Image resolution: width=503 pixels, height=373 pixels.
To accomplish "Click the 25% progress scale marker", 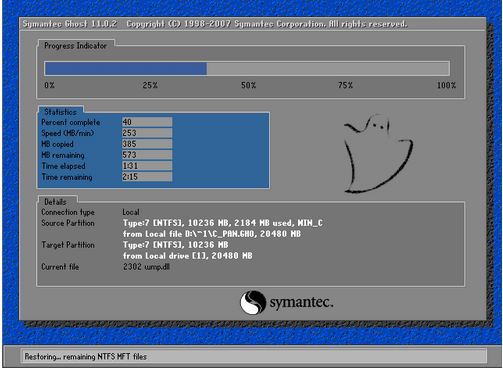I will point(150,85).
